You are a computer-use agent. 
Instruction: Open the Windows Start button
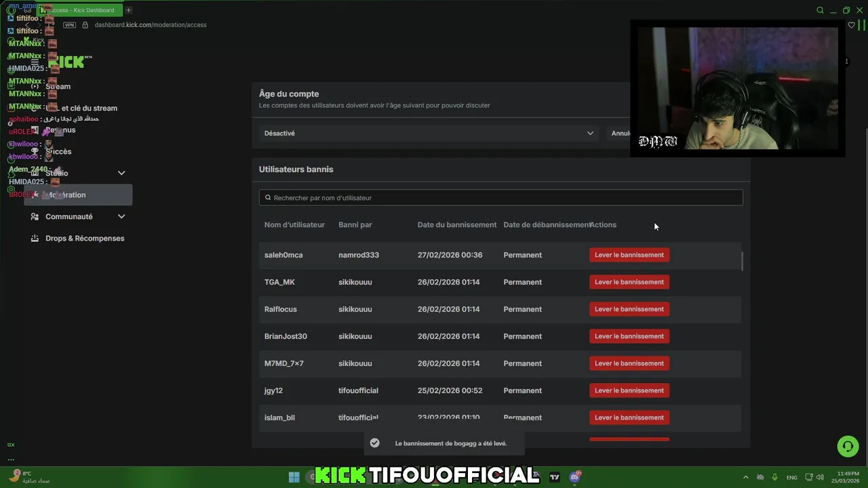pyautogui.click(x=294, y=477)
